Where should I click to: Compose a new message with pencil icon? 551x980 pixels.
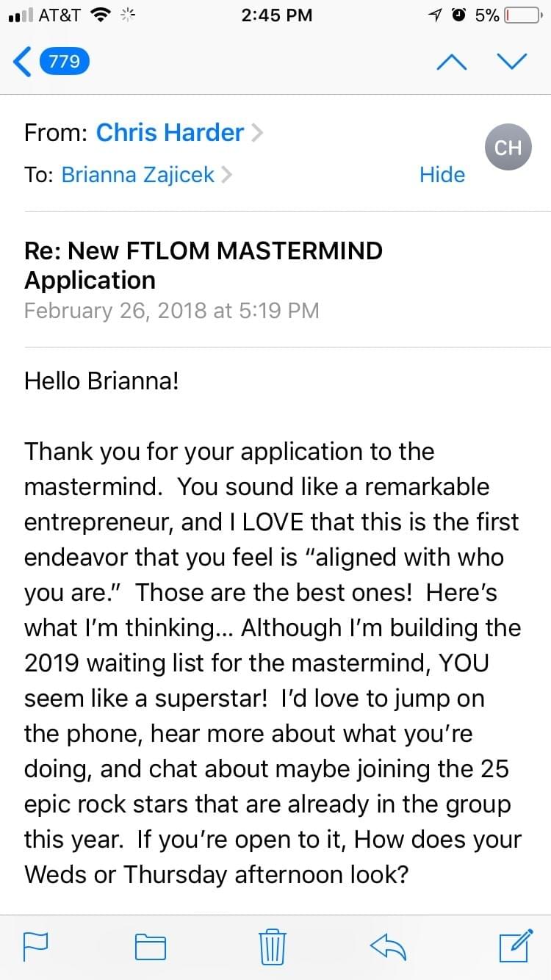[x=516, y=946]
